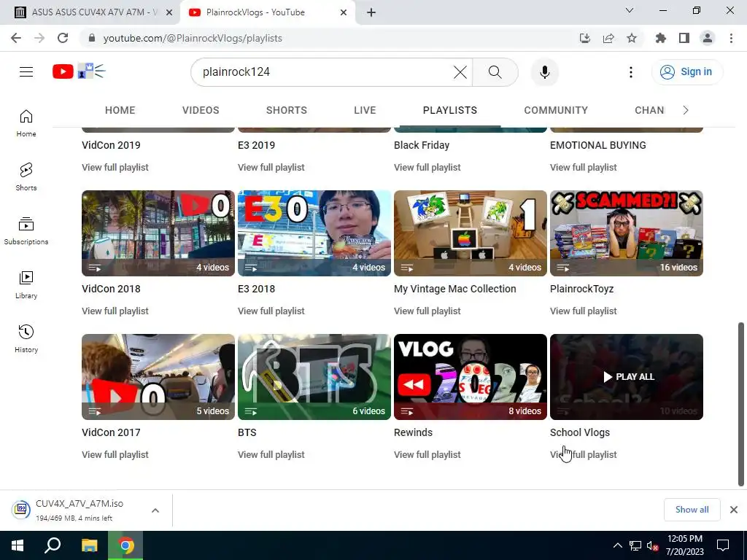Open the YouTube hamburger guide menu

coord(26,72)
